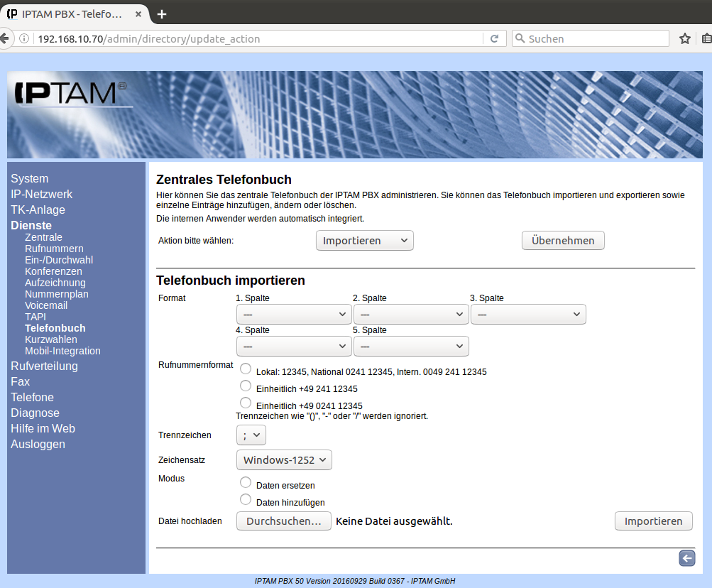Open a new browser tab with plus icon
The height and width of the screenshot is (588, 712).
pyautogui.click(x=162, y=13)
